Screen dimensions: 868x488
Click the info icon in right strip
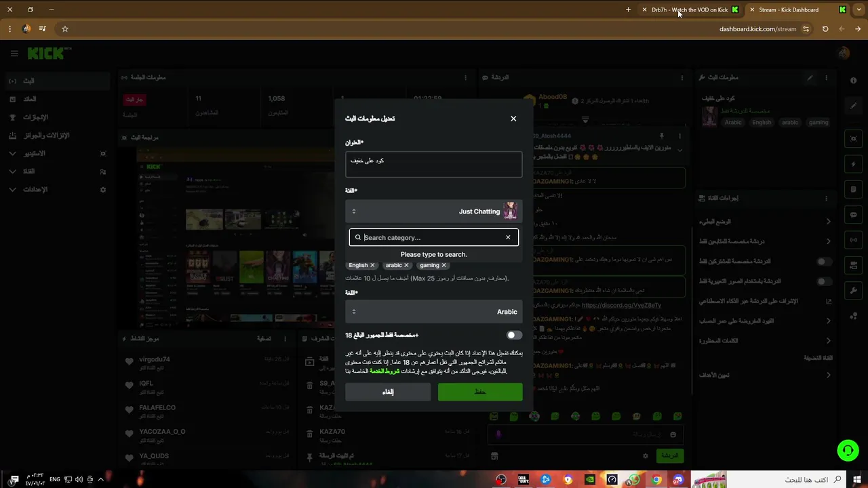(x=853, y=81)
